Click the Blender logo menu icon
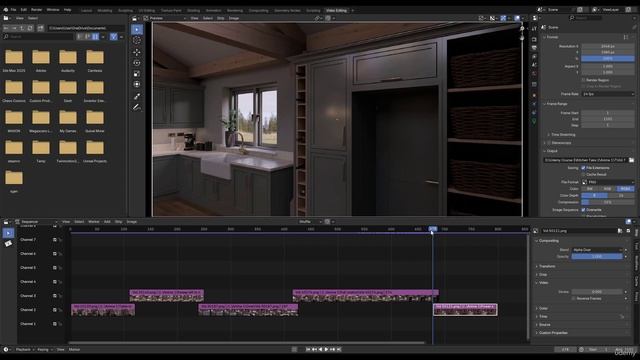 point(6,9)
